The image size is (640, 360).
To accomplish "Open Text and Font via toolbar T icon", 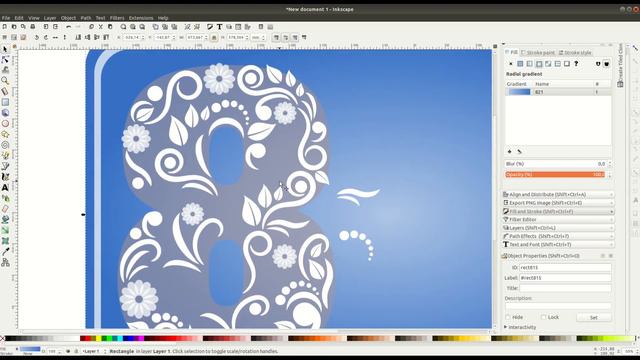I will tap(220, 27).
